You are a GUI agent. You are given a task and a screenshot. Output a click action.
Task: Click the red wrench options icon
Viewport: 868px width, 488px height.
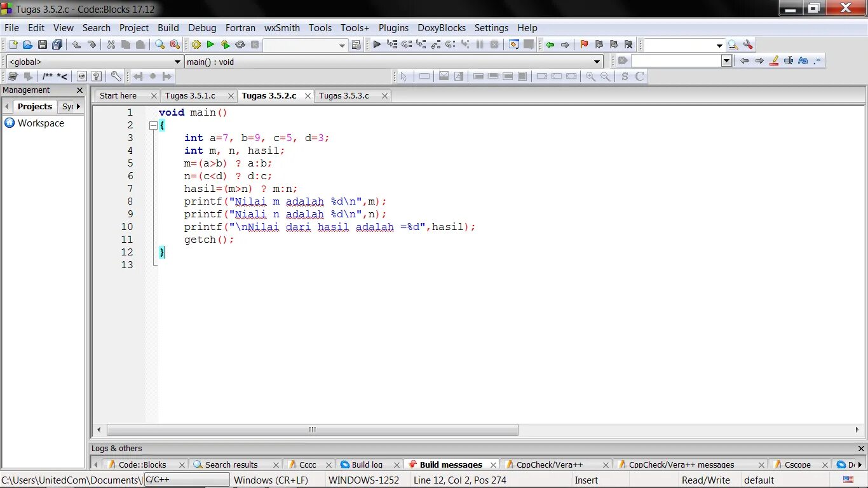tap(748, 44)
